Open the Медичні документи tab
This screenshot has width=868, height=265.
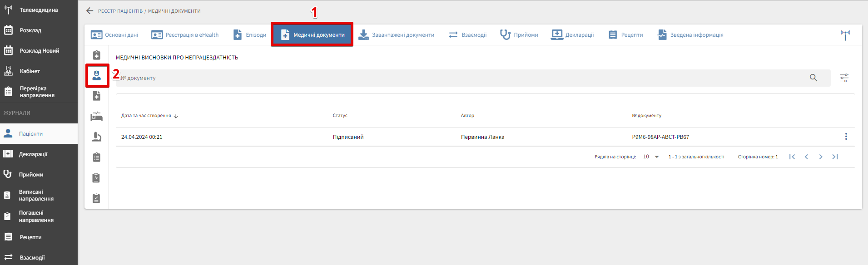click(x=312, y=35)
